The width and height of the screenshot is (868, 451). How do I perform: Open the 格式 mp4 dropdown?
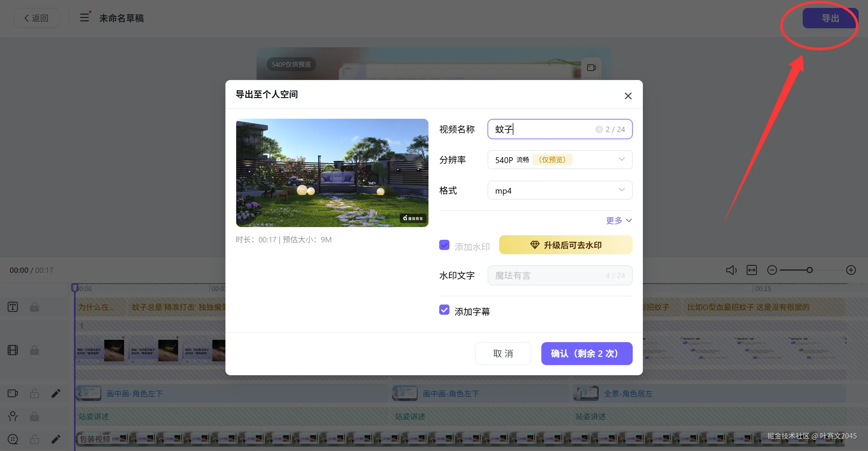click(560, 190)
